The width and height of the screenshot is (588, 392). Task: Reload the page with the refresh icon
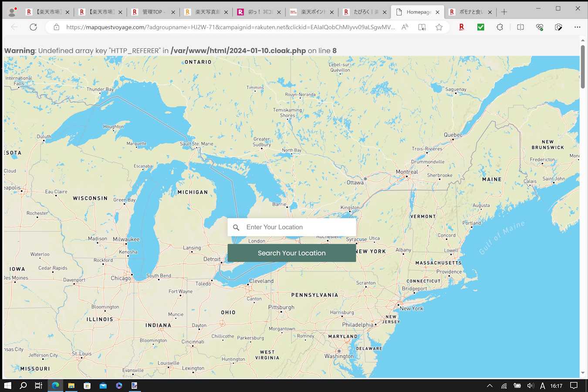(33, 27)
